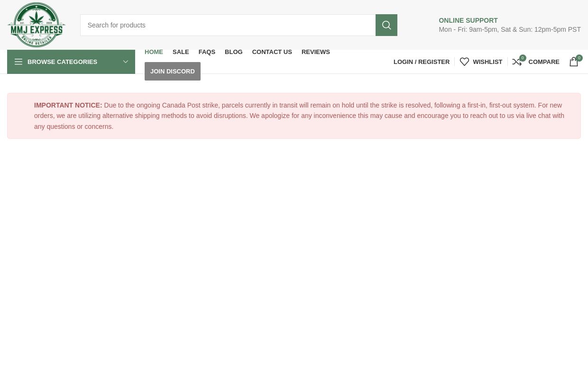Click the WISHLIST text link

pyautogui.click(x=487, y=62)
